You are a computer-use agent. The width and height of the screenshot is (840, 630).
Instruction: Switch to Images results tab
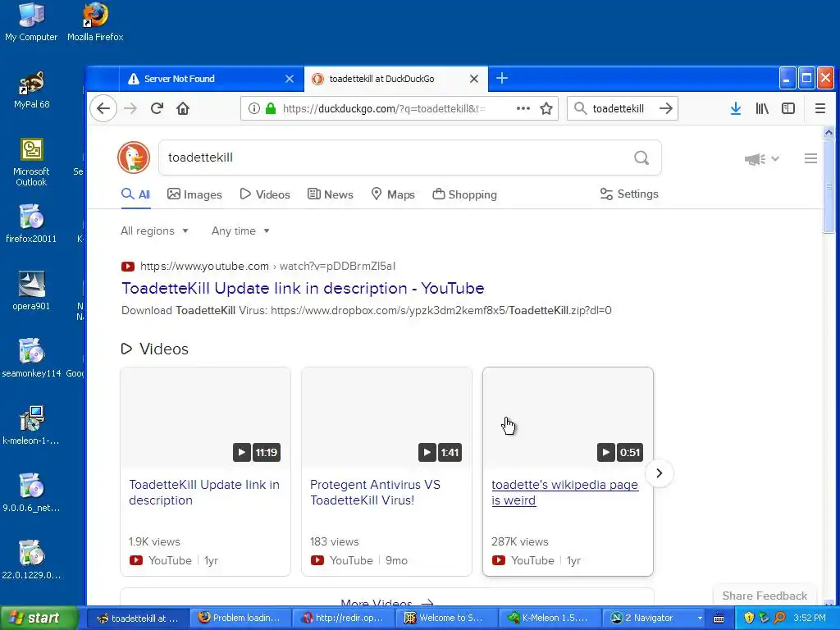194,194
